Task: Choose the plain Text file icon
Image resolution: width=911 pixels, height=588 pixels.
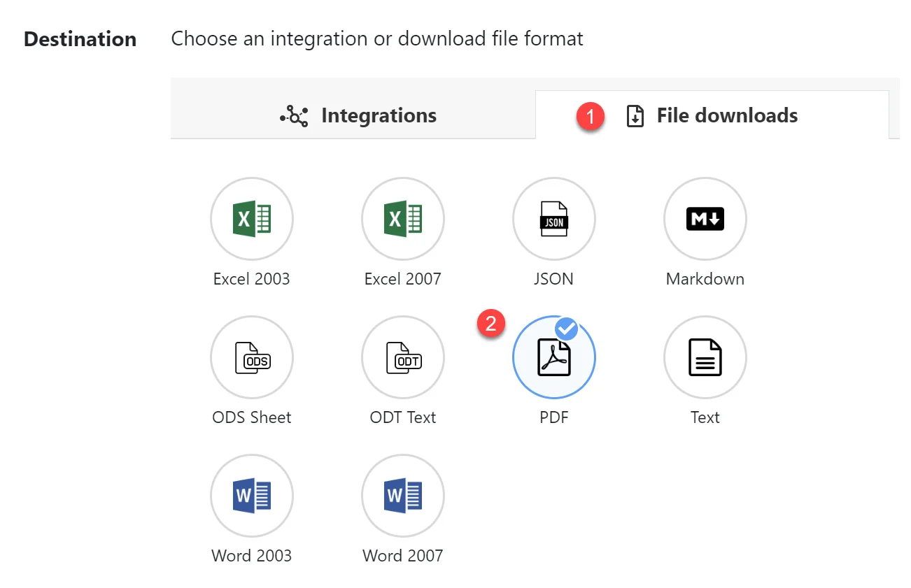Action: point(705,357)
